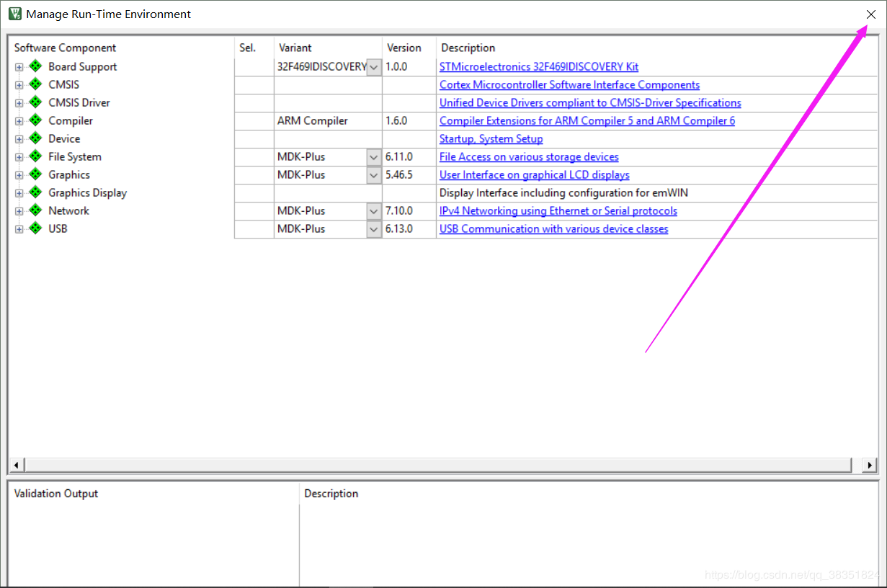Expand the CMSIS tree node
Screen dimensions: 887x588
[x=19, y=85]
